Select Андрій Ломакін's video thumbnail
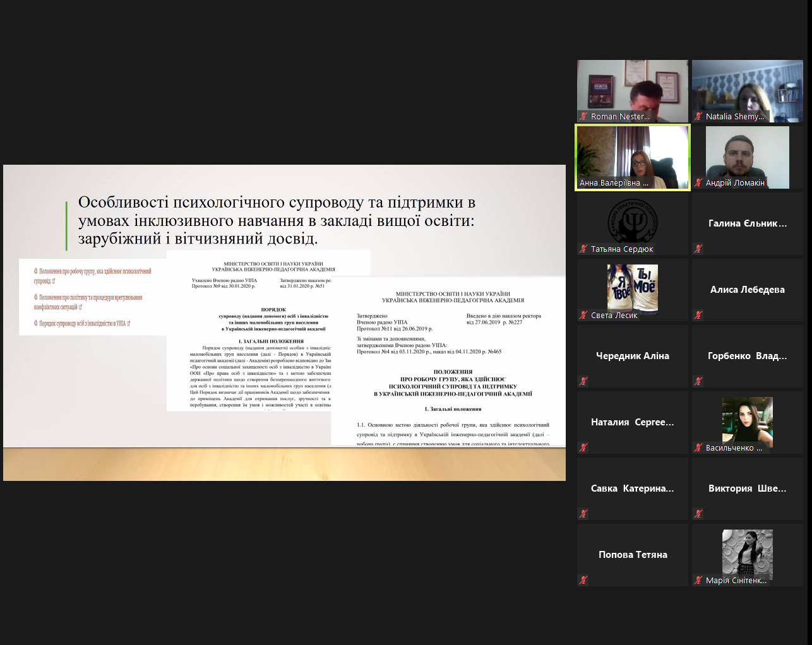Screen dimensions: 812x645 (748, 157)
